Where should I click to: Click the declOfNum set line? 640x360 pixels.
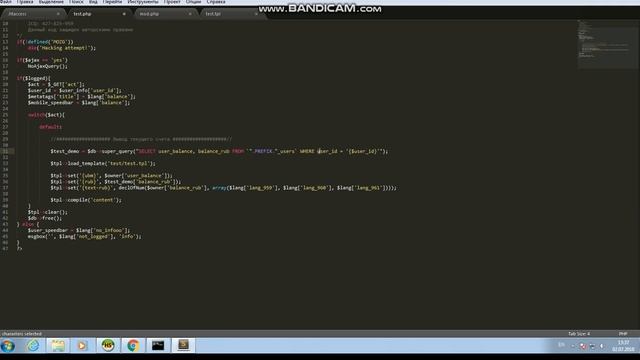223,188
